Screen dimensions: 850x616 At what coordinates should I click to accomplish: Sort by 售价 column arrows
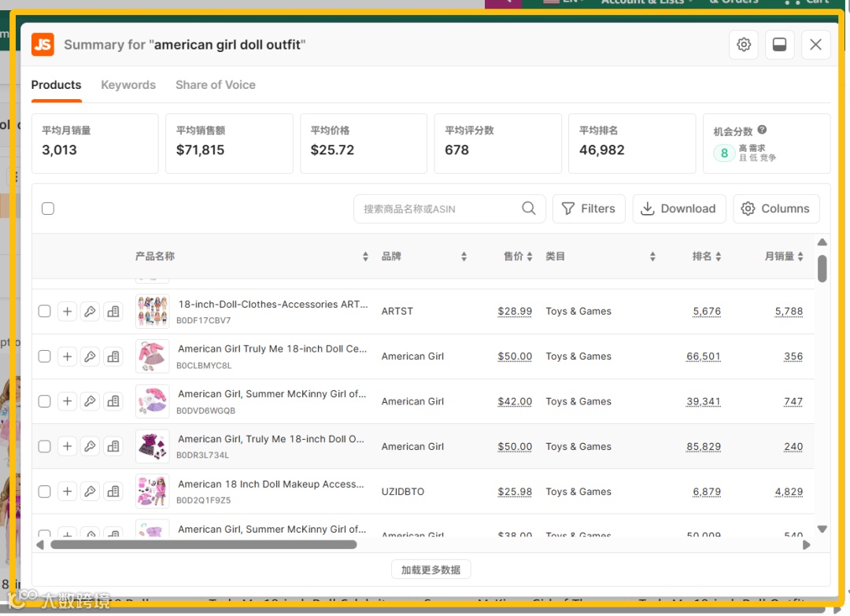point(530,256)
